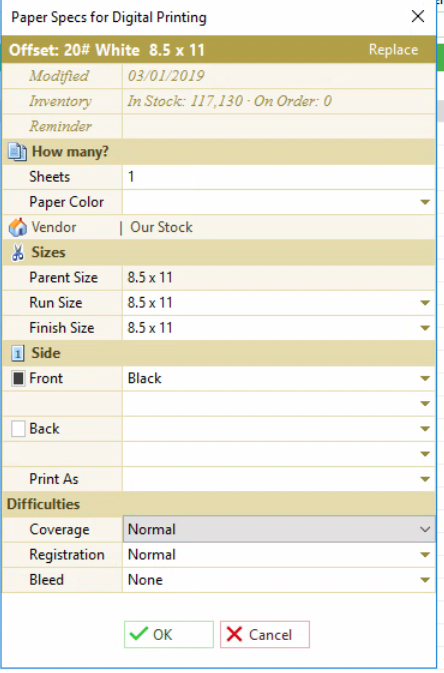Viewport: 444px width, 673px height.
Task: Enable the Back side checkbox
Action: point(18,428)
